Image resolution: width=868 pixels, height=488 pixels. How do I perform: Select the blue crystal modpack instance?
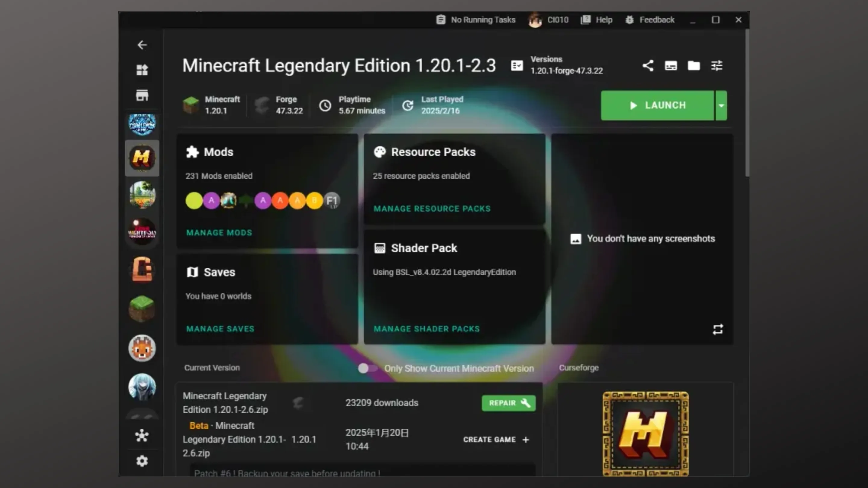(142, 124)
